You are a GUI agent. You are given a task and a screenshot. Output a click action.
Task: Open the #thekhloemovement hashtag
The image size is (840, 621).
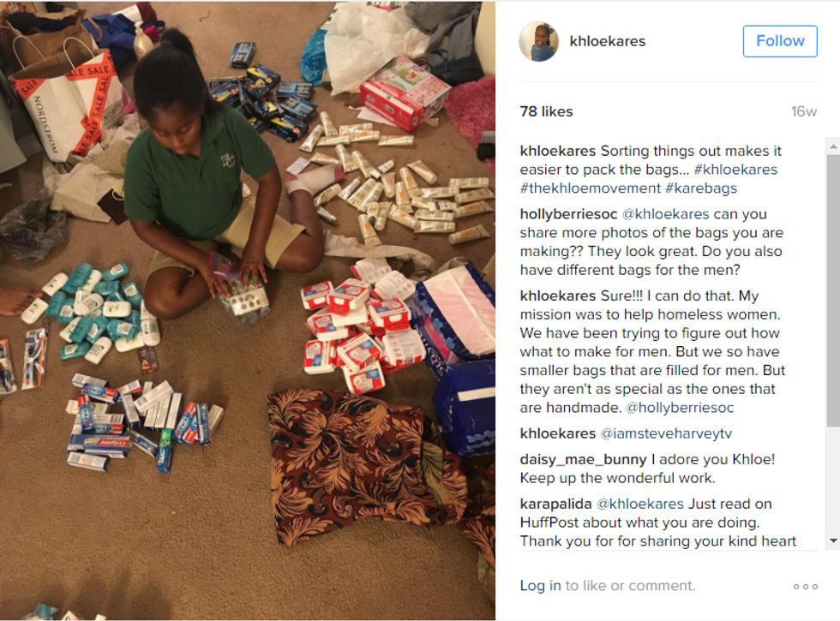click(591, 188)
